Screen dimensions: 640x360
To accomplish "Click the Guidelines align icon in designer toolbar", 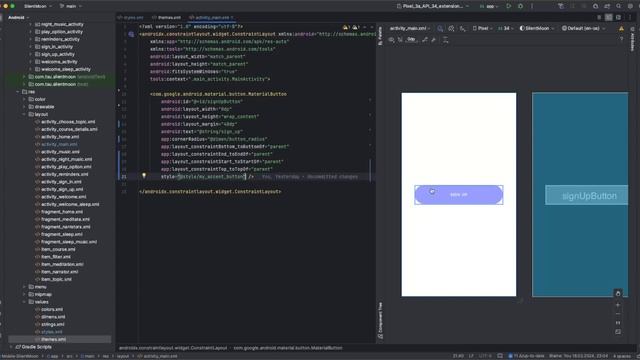I will coord(445,40).
